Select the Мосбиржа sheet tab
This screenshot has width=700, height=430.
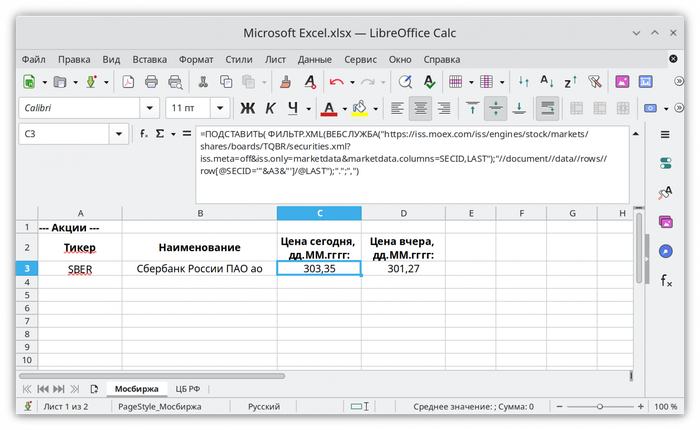tap(137, 389)
